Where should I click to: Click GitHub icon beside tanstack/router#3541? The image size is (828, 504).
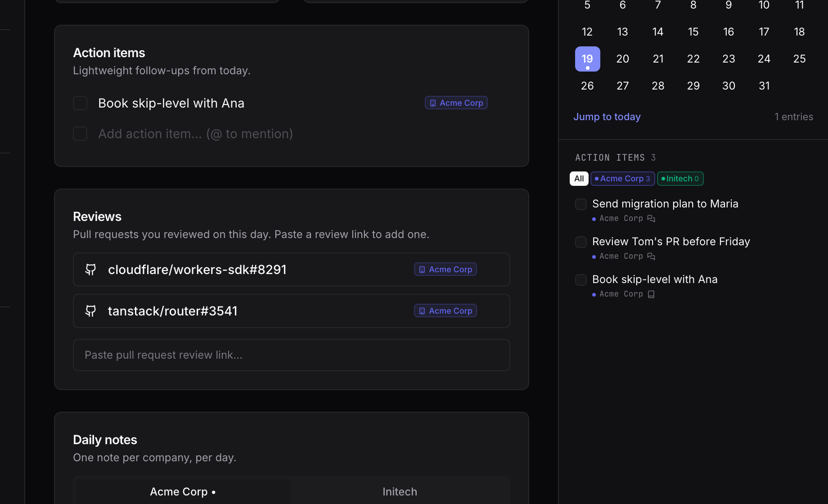point(90,311)
